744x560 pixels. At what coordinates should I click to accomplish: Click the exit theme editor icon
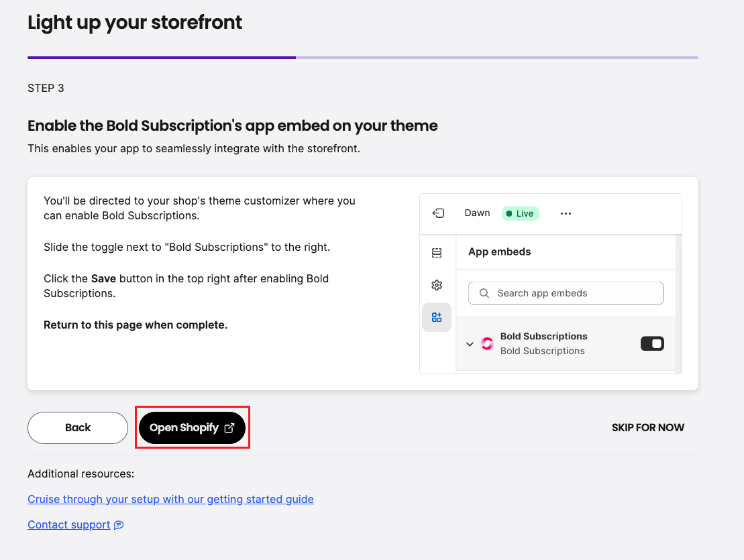coord(438,213)
